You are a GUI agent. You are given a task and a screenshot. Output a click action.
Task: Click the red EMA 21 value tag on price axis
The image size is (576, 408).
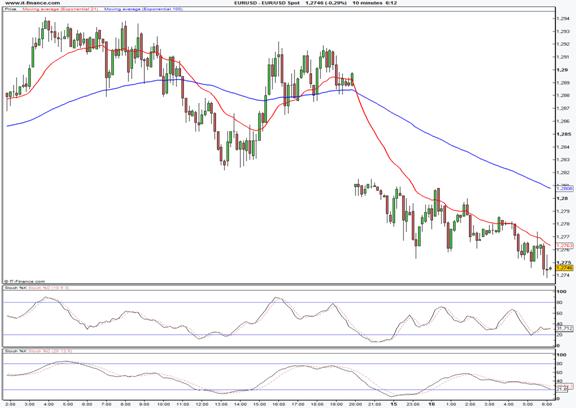565,245
